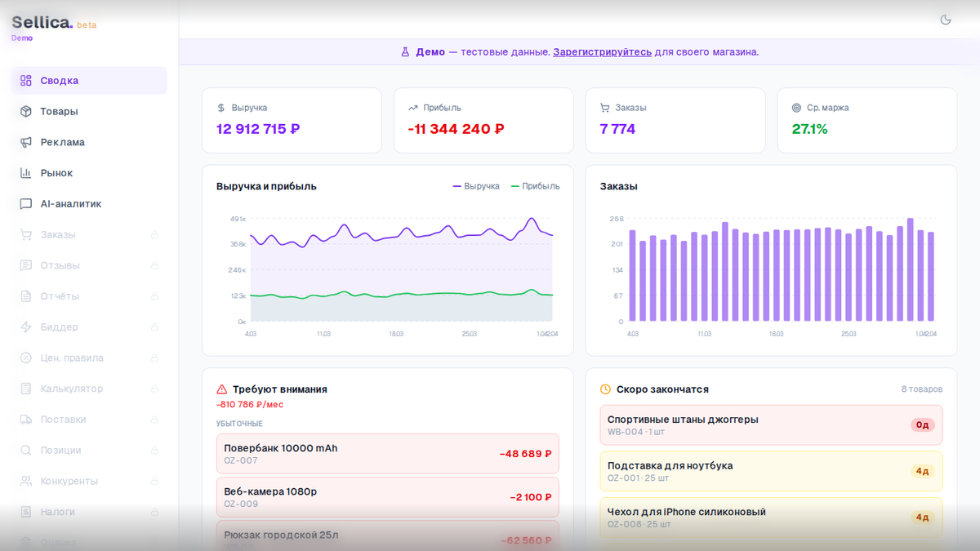
Task: Click the AI-аналитик chat bubble icon
Action: [x=26, y=204]
